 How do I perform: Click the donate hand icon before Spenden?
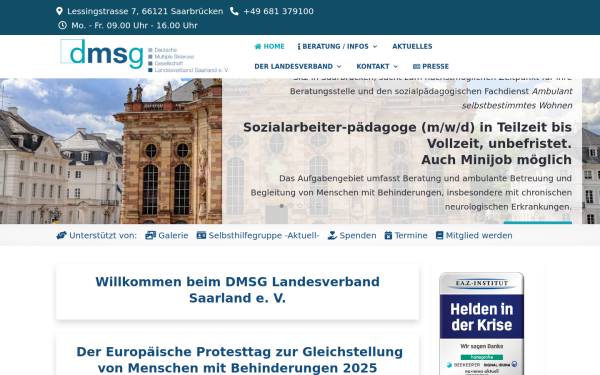point(332,235)
